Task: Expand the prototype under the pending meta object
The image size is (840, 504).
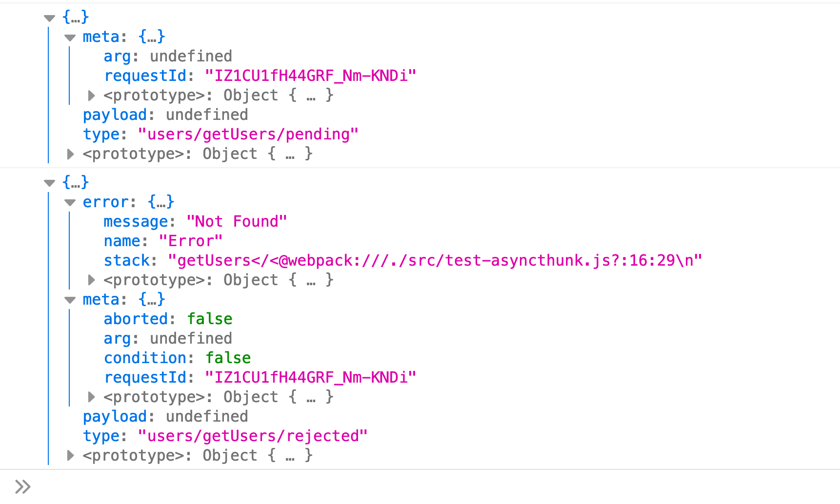Action: coord(91,96)
